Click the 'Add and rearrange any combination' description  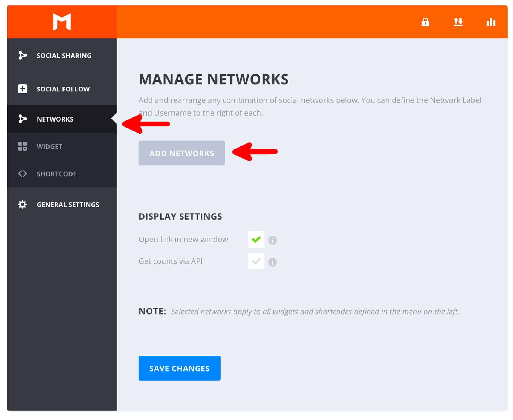[x=310, y=107]
